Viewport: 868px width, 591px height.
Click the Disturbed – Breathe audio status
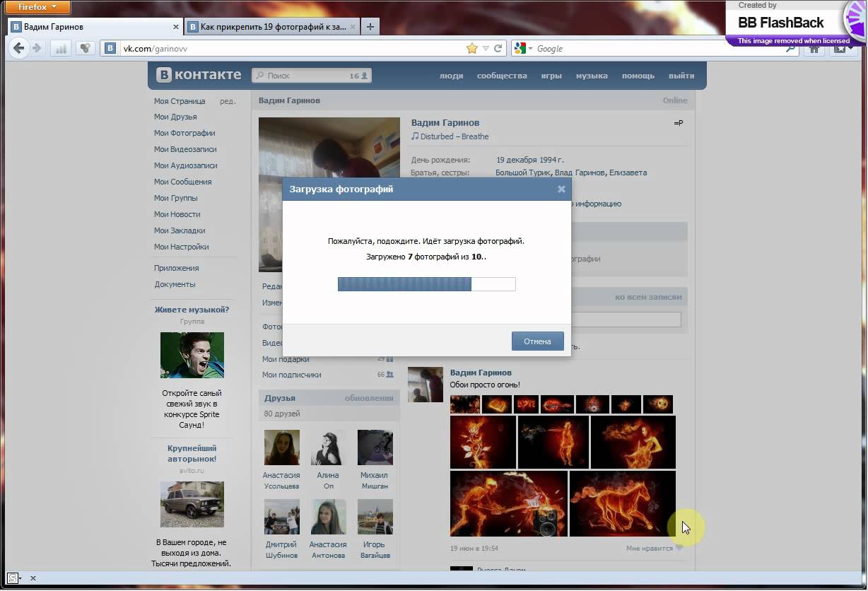point(450,137)
